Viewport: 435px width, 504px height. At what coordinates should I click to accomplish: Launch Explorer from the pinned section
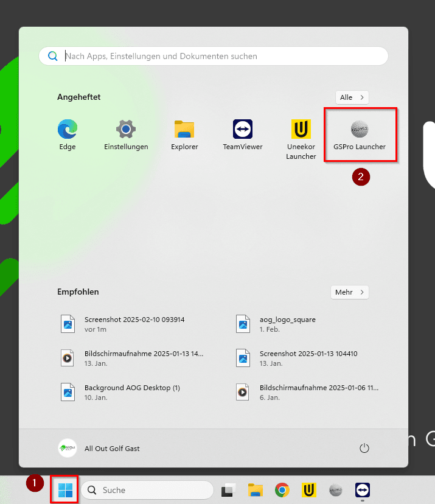[184, 135]
